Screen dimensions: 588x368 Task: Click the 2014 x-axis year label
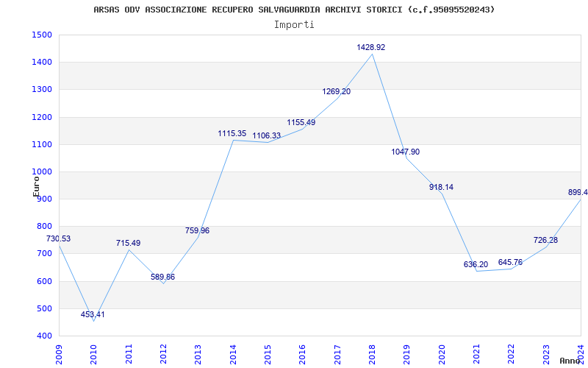tap(233, 354)
